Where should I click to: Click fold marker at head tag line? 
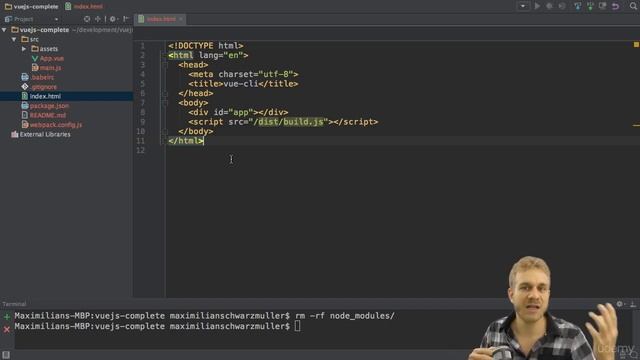pyautogui.click(x=165, y=65)
